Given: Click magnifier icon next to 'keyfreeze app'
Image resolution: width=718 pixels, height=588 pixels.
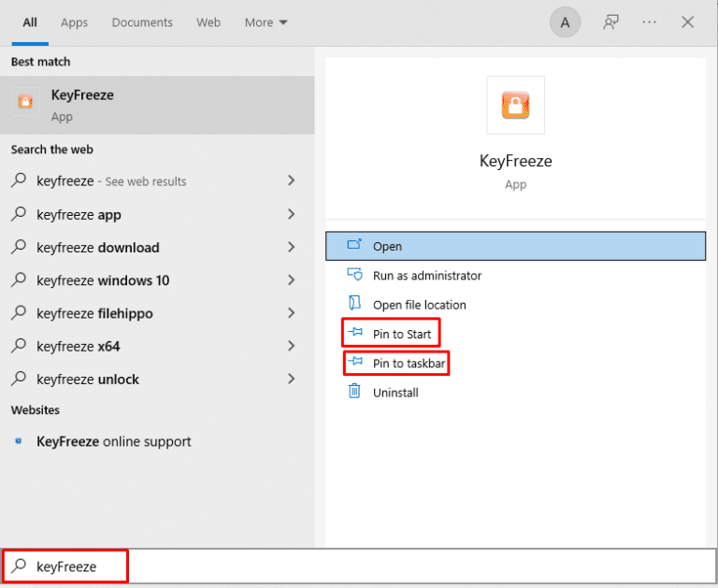Looking at the screenshot, I should (19, 214).
